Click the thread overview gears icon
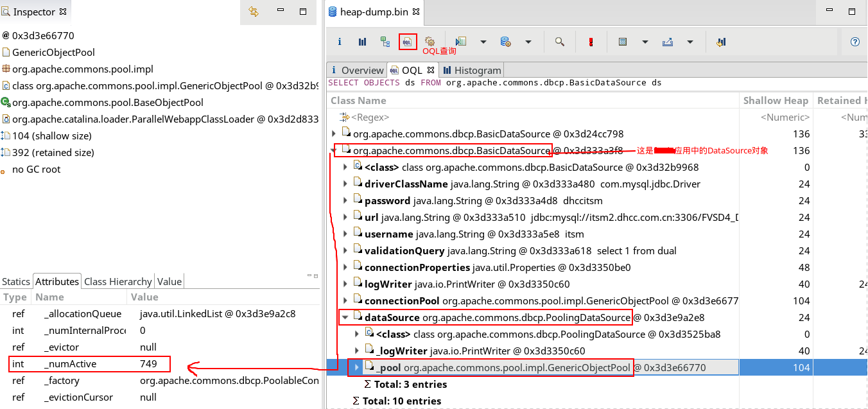868x409 pixels. coord(430,42)
